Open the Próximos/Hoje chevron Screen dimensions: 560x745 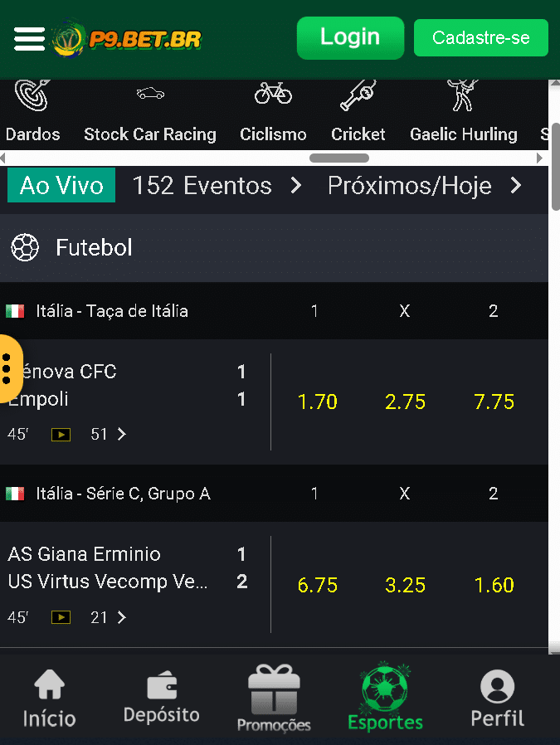pos(519,186)
